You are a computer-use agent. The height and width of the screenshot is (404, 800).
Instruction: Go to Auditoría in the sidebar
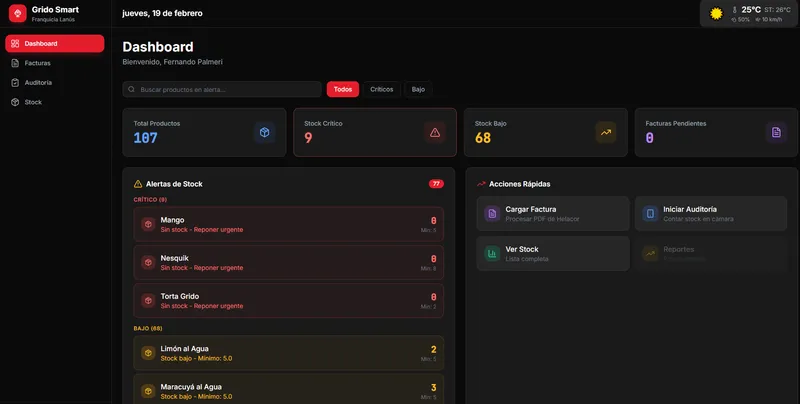coord(55,83)
